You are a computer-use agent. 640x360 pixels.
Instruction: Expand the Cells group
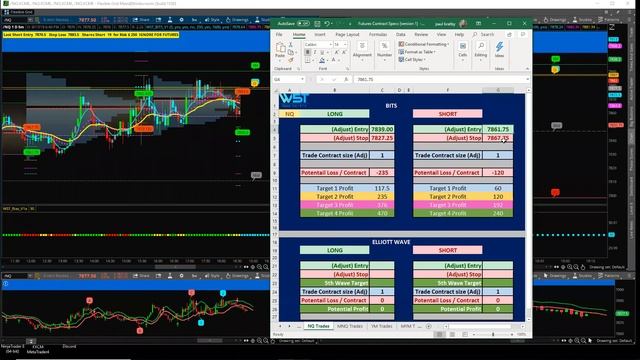tap(462, 50)
